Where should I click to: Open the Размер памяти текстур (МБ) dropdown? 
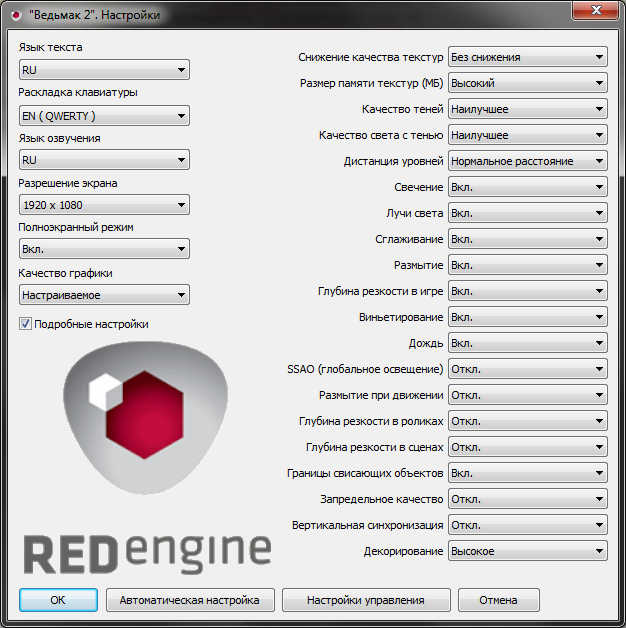(527, 83)
